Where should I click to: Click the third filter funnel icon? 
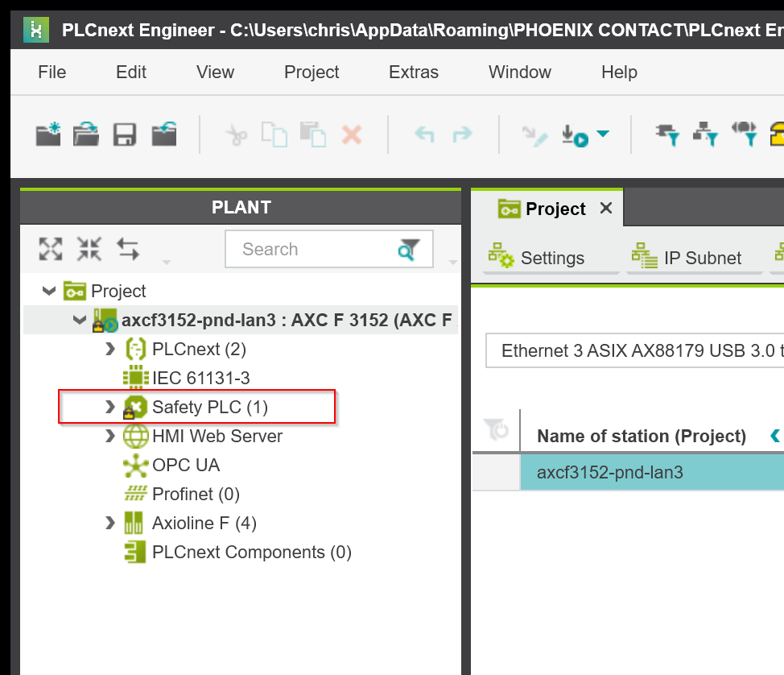(744, 135)
